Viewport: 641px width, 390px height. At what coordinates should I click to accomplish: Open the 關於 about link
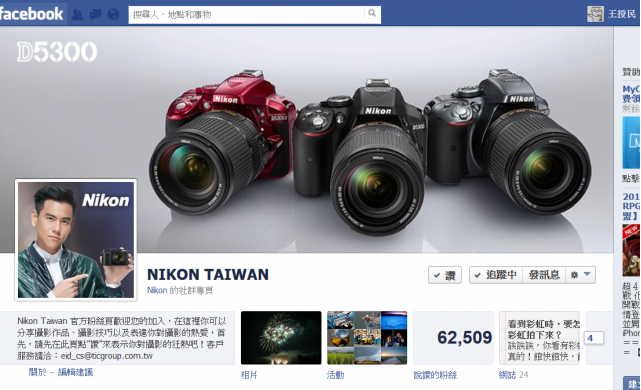38,372
